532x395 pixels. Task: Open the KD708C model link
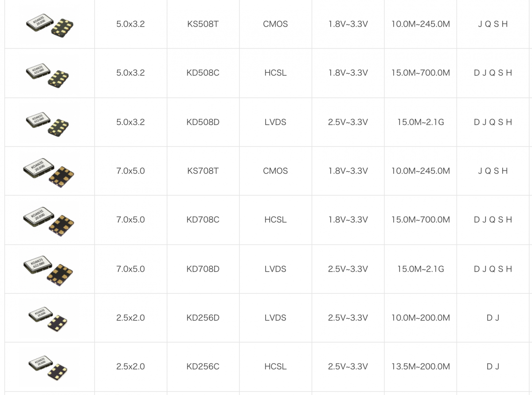click(x=203, y=220)
